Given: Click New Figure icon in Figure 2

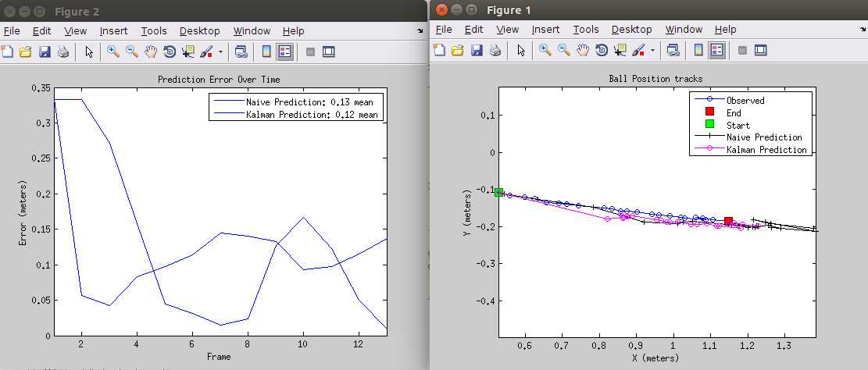Looking at the screenshot, I should click(x=7, y=52).
